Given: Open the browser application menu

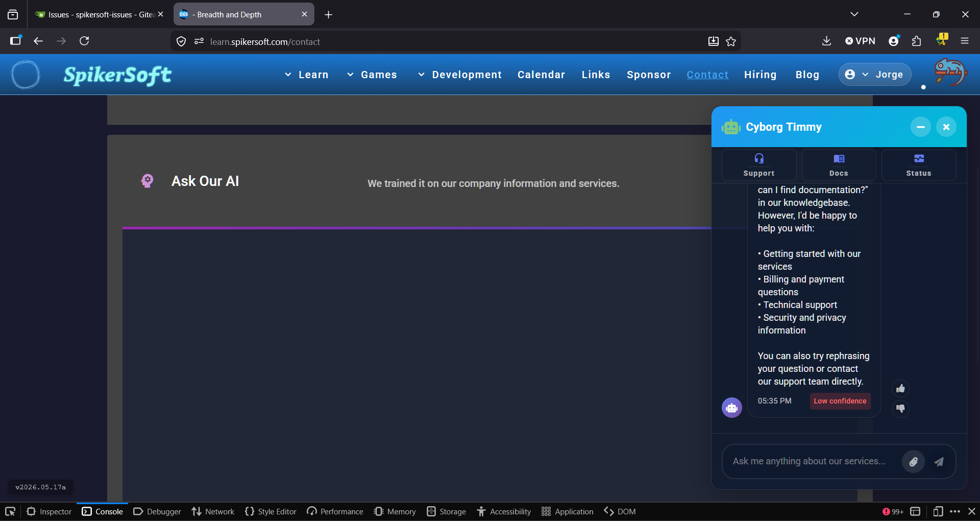Looking at the screenshot, I should click(965, 41).
